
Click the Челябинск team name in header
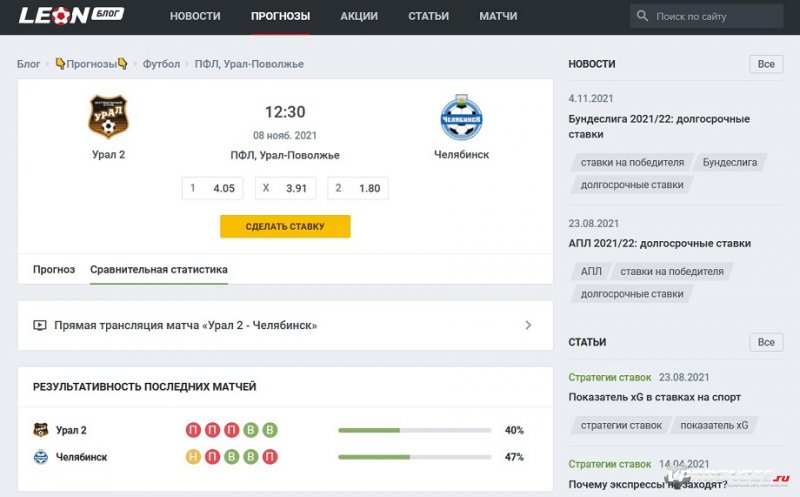coord(461,155)
